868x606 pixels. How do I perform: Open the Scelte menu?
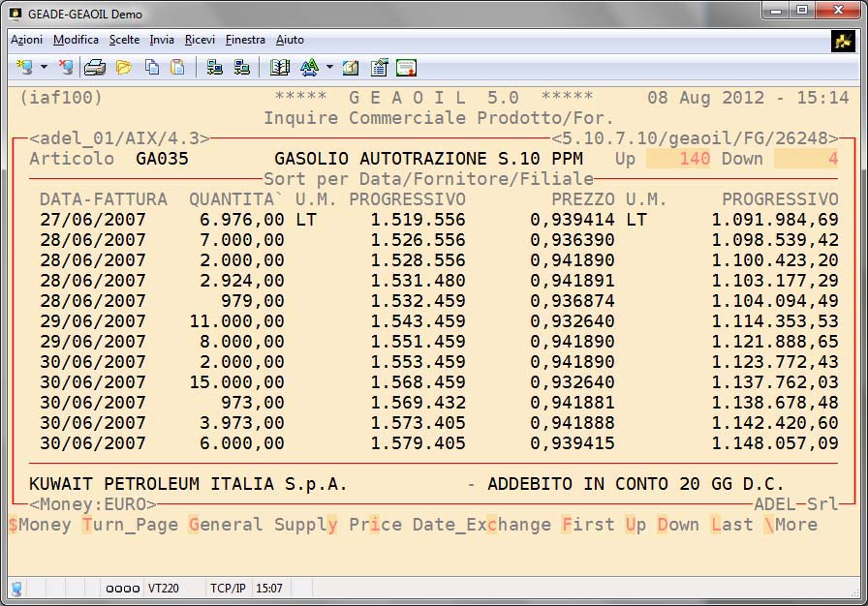[124, 40]
